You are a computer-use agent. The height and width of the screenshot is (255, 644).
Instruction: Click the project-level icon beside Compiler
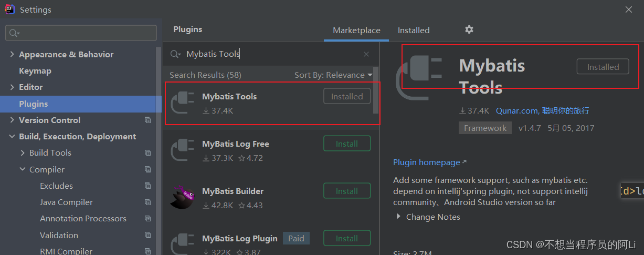click(x=148, y=169)
